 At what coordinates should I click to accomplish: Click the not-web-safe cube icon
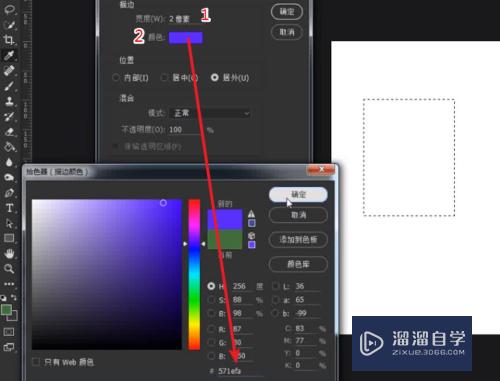(252, 236)
